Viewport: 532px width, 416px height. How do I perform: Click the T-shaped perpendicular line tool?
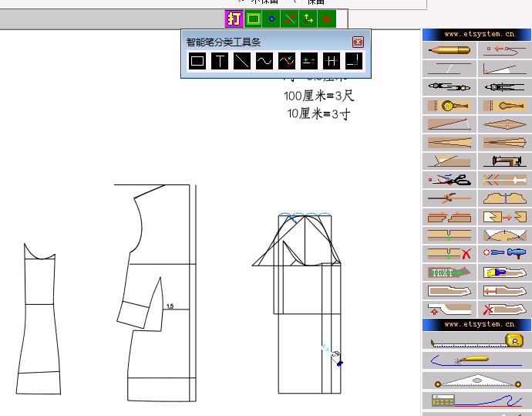click(x=220, y=61)
